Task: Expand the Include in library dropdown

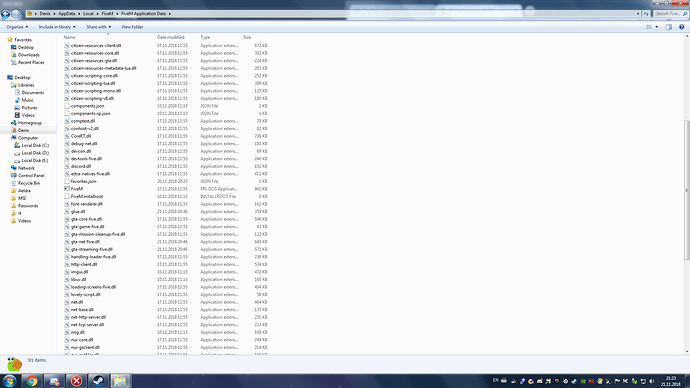Action: pyautogui.click(x=57, y=27)
